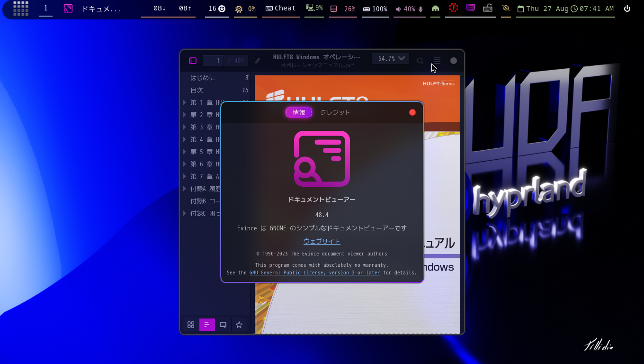Click the green ghost-shaped icon in the top bar
This screenshot has height=364, width=644.
435,9
